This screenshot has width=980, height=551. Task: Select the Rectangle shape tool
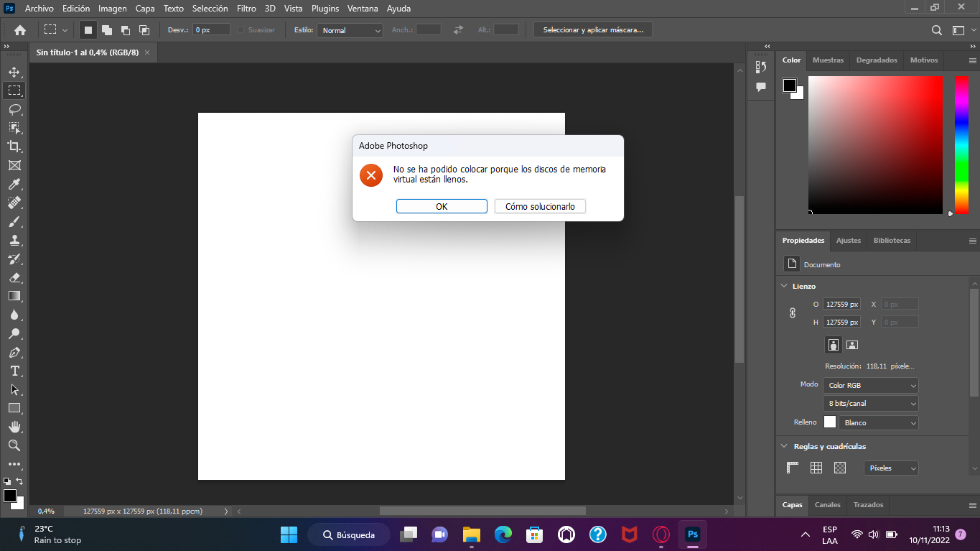14,408
